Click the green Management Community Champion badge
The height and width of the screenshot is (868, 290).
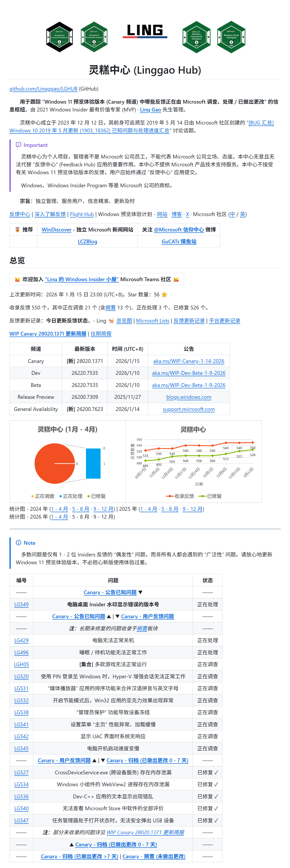click(94, 37)
